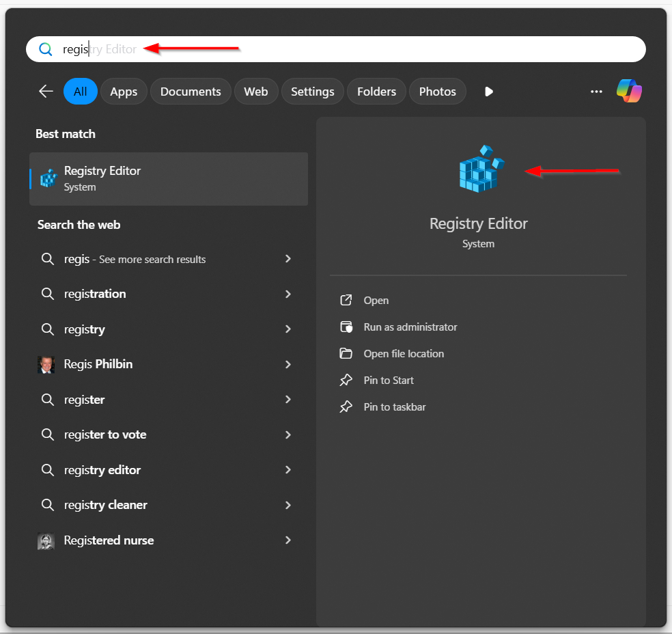This screenshot has height=634, width=672.
Task: Click magnifier icon beside 'registration' suggestion
Action: coord(48,294)
